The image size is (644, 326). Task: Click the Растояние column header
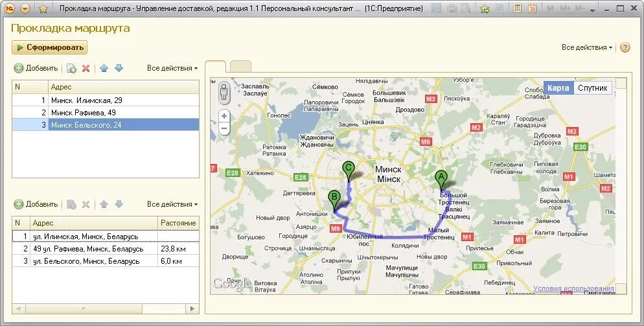178,223
